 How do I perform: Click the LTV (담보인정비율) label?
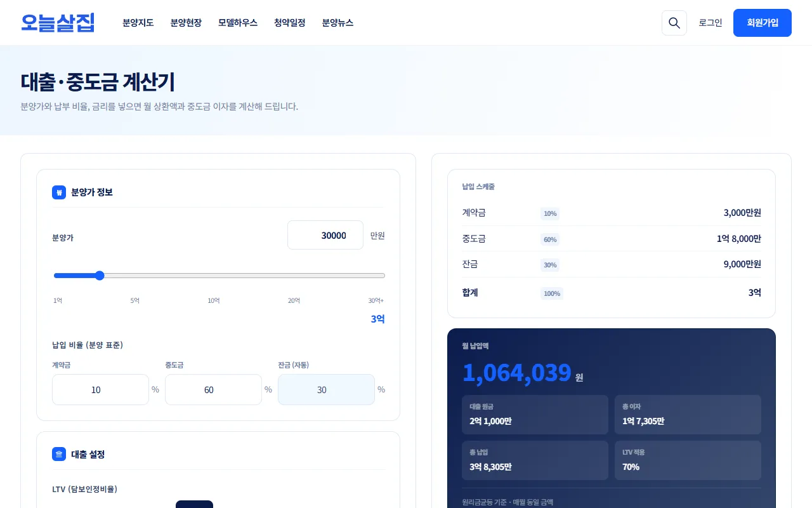click(x=84, y=489)
